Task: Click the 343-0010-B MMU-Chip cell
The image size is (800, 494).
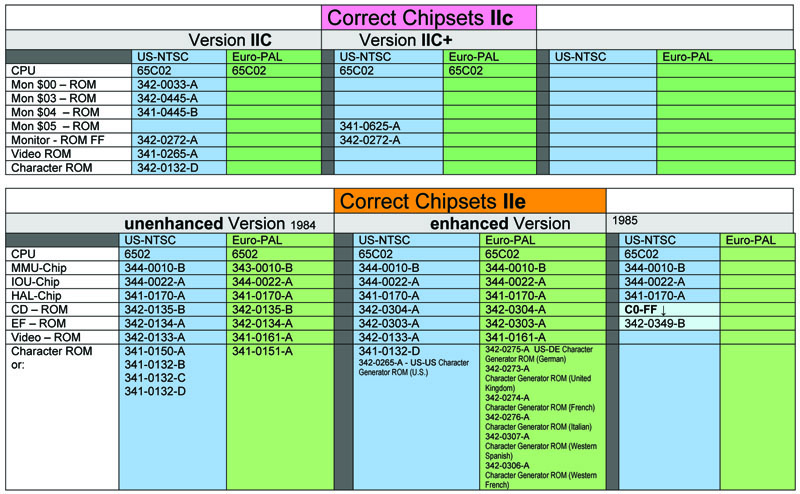Action: pos(263,268)
